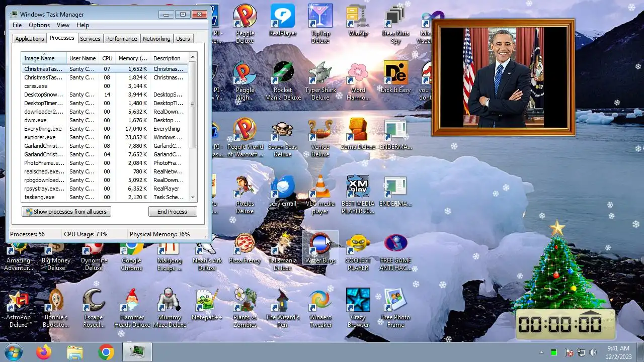Screen dimensions: 644x362
Task: Switch to the Networking tab
Action: click(x=156, y=39)
